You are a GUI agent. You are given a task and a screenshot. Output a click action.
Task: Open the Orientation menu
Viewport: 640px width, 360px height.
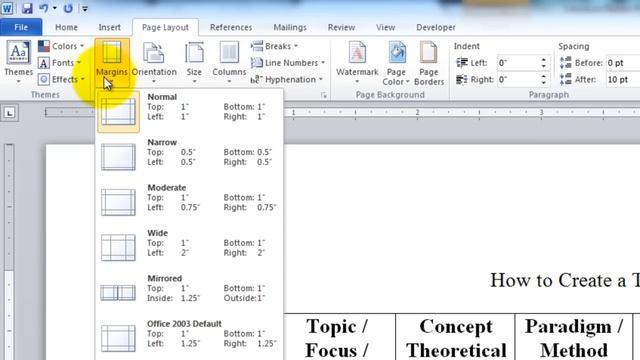[x=154, y=62]
